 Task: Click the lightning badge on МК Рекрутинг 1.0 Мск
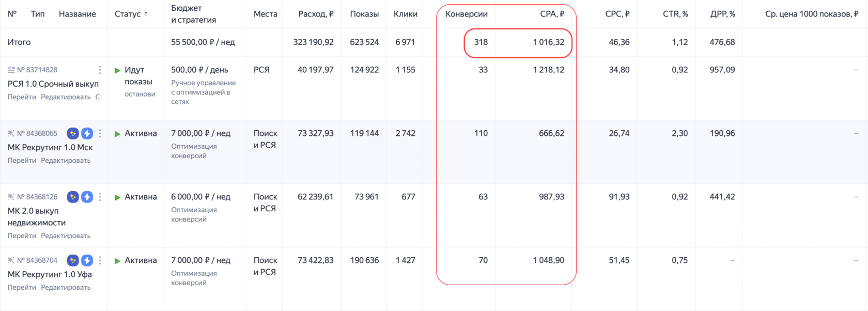pos(87,133)
